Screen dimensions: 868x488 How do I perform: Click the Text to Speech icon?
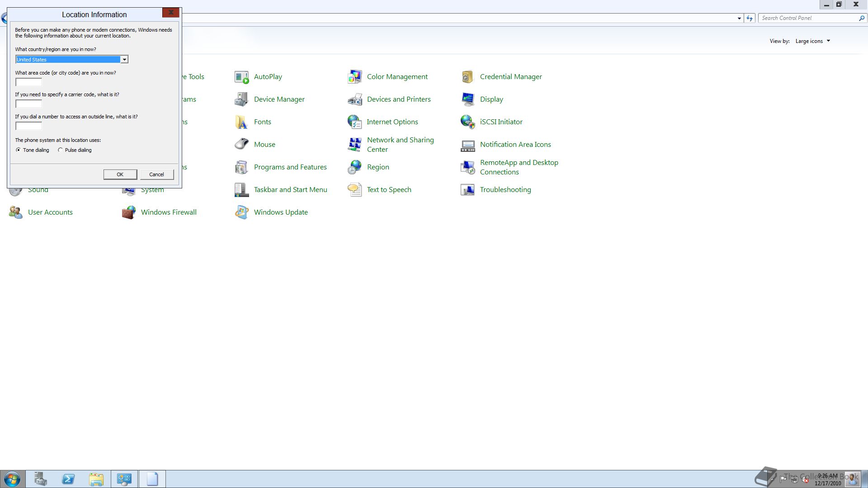(x=354, y=190)
